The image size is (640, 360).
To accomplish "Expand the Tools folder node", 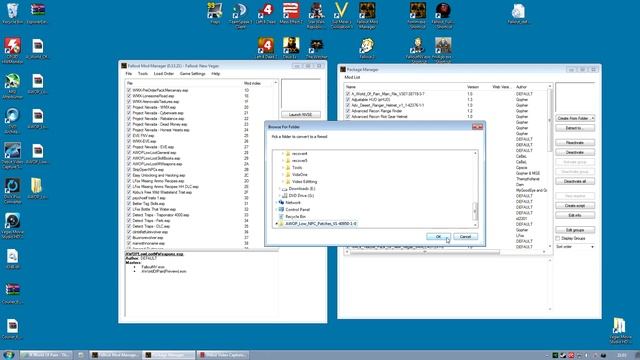I will pyautogui.click(x=283, y=168).
